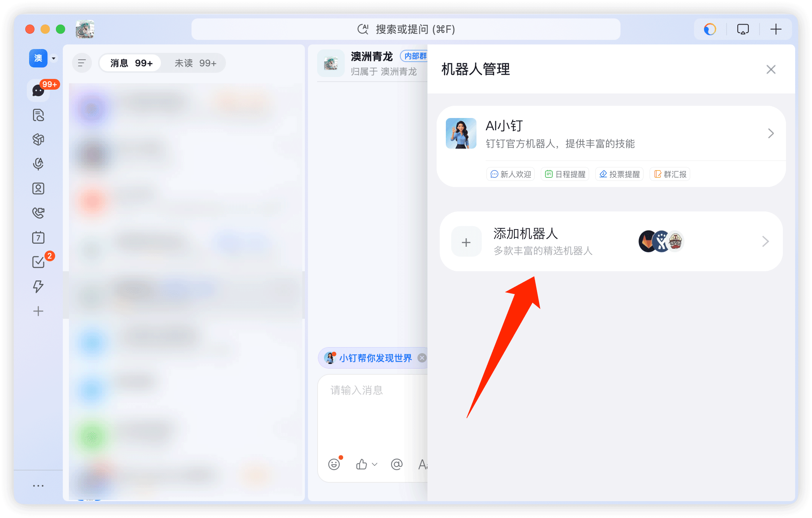Open the Contacts icon in the sidebar
812x518 pixels.
(x=38, y=189)
